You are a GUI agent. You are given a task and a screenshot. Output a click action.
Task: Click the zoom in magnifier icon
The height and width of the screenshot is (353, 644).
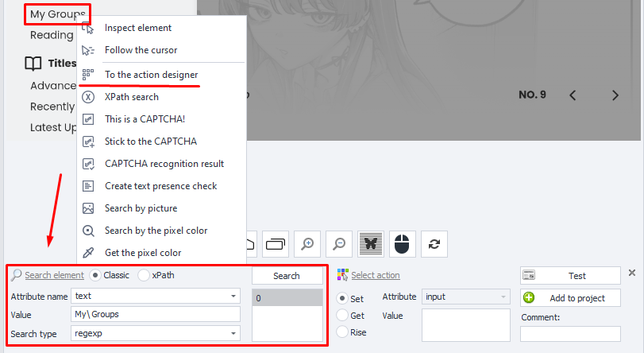pos(307,244)
